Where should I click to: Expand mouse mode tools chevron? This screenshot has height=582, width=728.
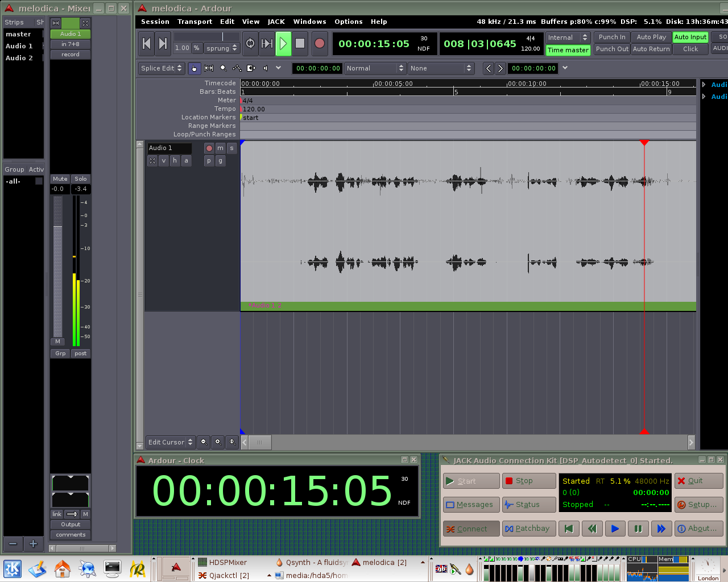point(279,68)
